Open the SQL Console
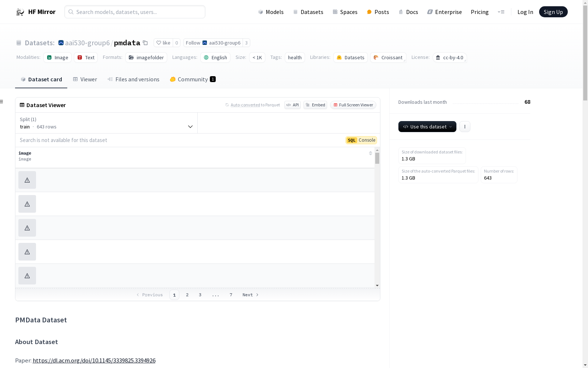 [x=361, y=140]
